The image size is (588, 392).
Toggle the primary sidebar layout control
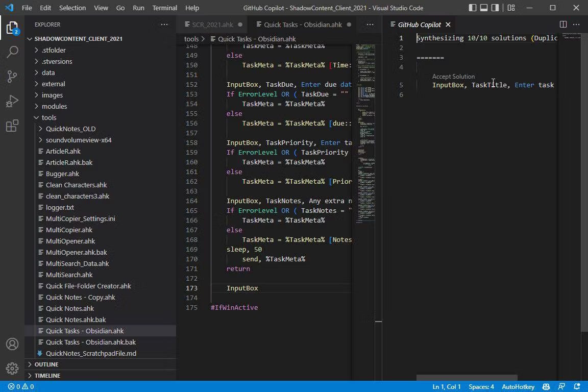(472, 7)
